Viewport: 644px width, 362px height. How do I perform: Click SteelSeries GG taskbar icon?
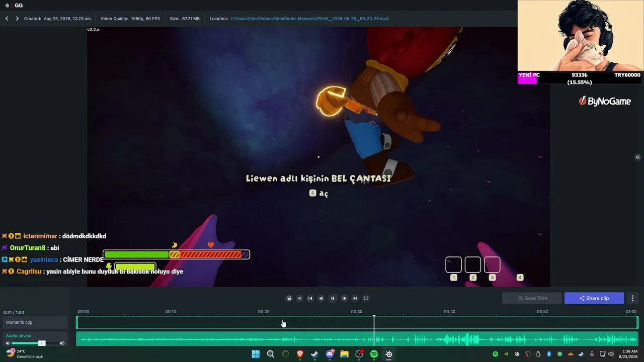click(x=389, y=354)
